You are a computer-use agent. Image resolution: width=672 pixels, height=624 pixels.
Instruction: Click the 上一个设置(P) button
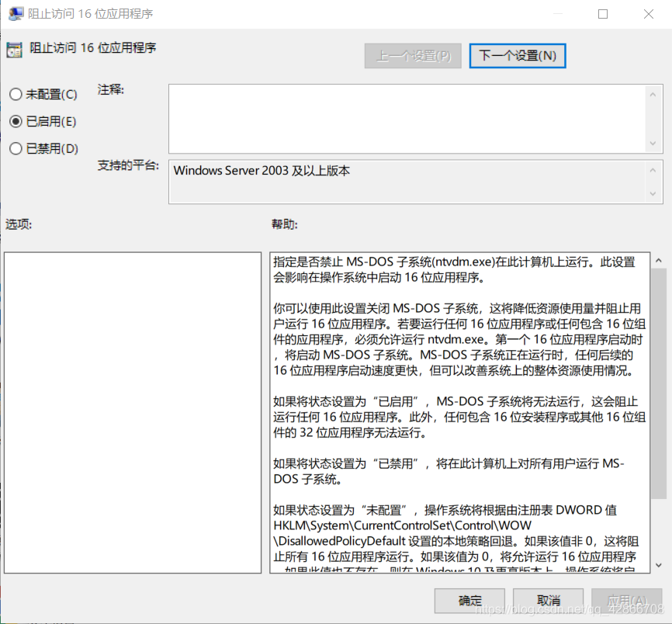coord(413,55)
